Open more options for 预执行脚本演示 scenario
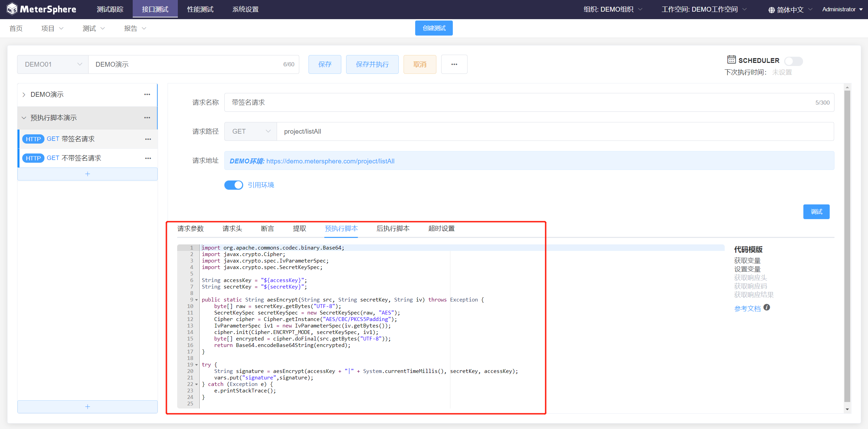Image resolution: width=868 pixels, height=429 pixels. click(x=147, y=118)
